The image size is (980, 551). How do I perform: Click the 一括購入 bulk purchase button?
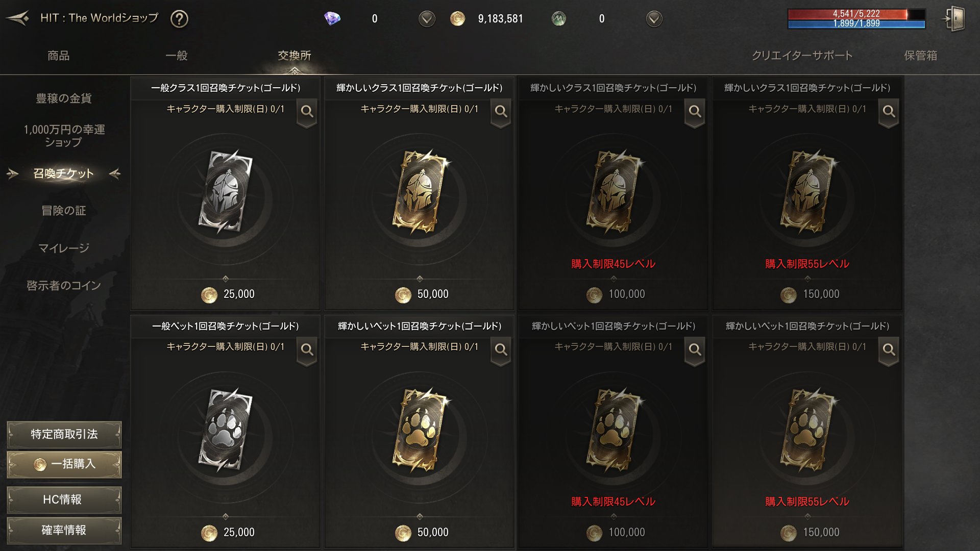click(64, 464)
